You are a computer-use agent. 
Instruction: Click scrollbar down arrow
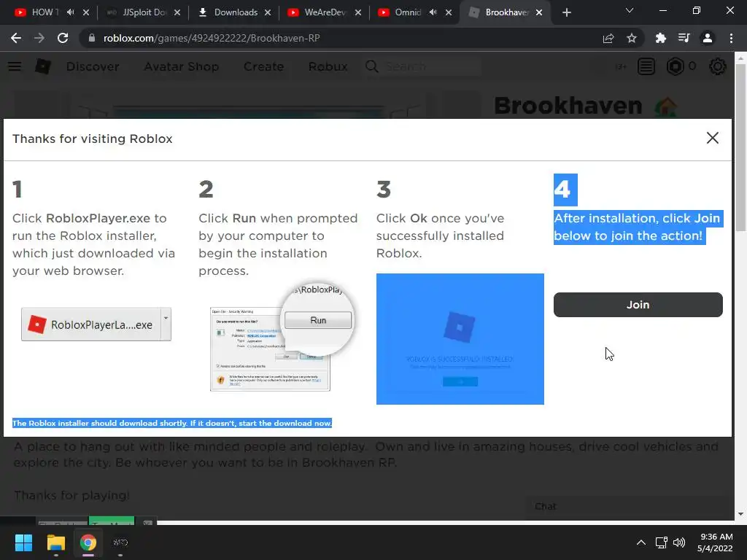pos(740,514)
